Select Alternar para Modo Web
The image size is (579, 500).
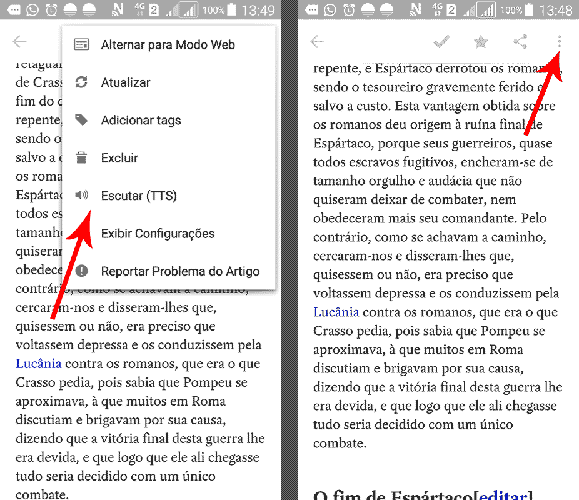(x=168, y=45)
